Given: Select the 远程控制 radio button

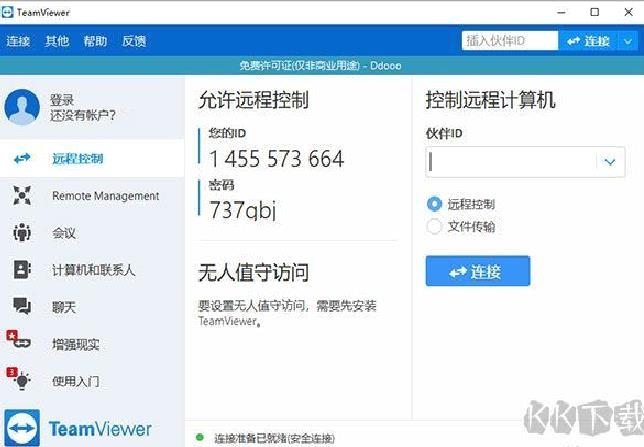Looking at the screenshot, I should pos(434,204).
